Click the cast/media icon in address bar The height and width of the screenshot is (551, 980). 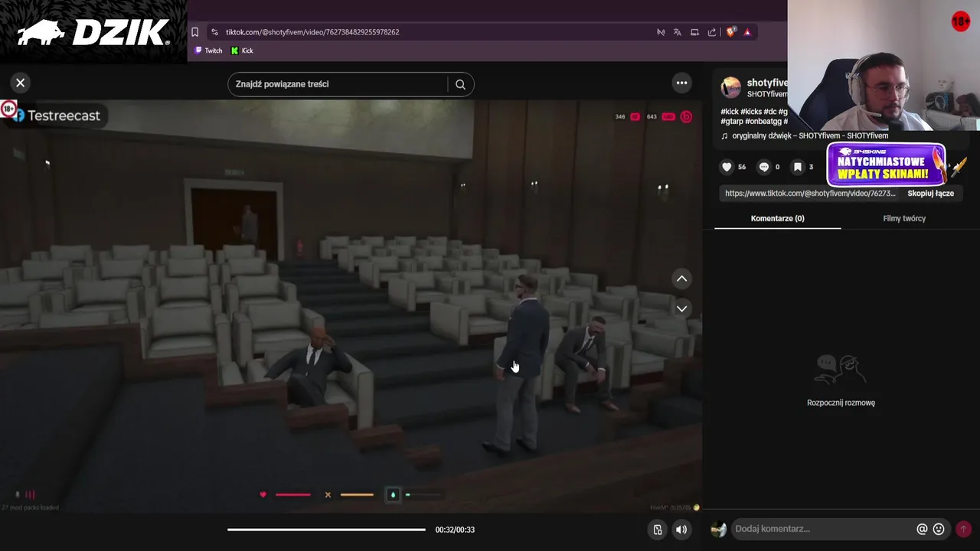coord(694,32)
